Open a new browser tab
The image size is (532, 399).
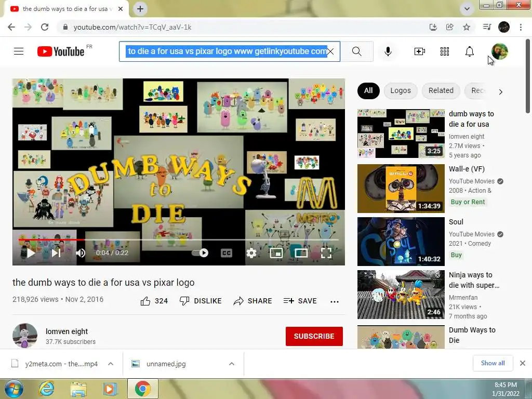tap(140, 9)
